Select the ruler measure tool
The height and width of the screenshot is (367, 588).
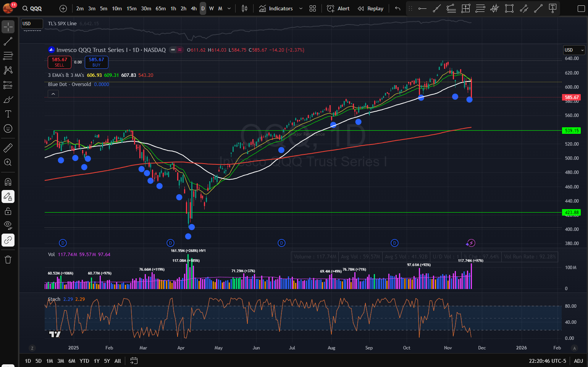click(8, 148)
